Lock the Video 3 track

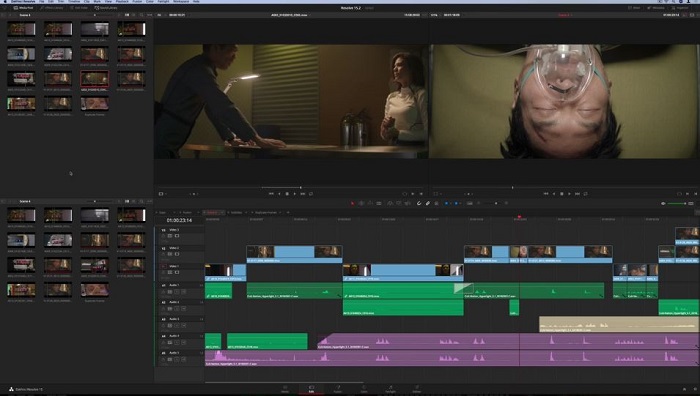(163, 236)
